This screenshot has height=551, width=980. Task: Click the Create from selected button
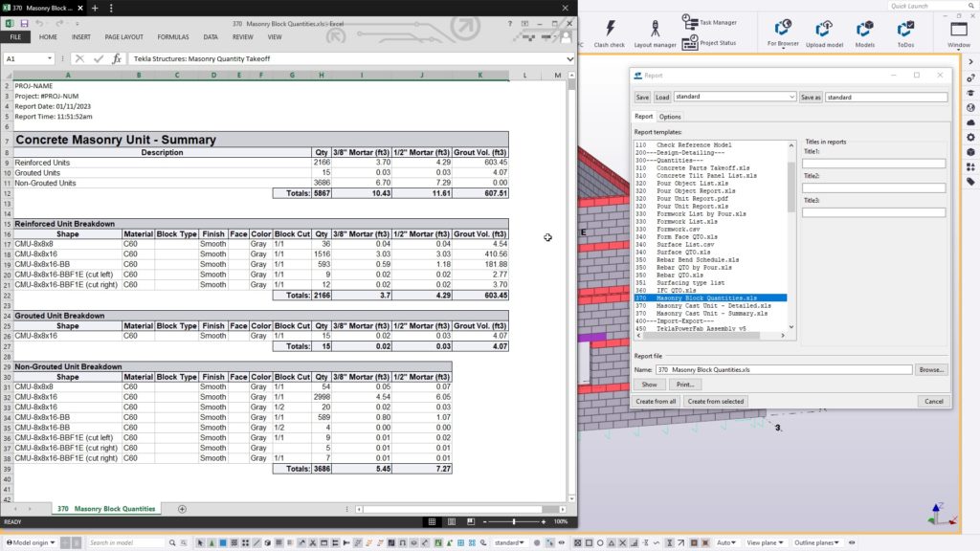click(716, 402)
